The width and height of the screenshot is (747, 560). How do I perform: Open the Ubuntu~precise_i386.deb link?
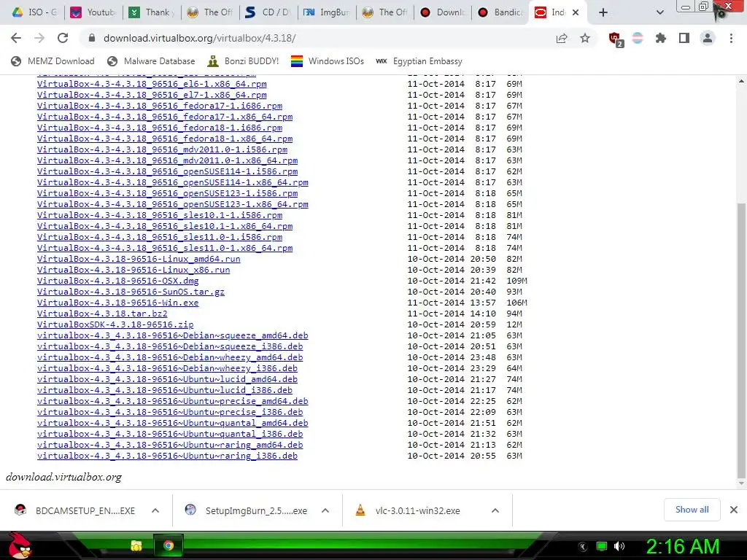(170, 413)
